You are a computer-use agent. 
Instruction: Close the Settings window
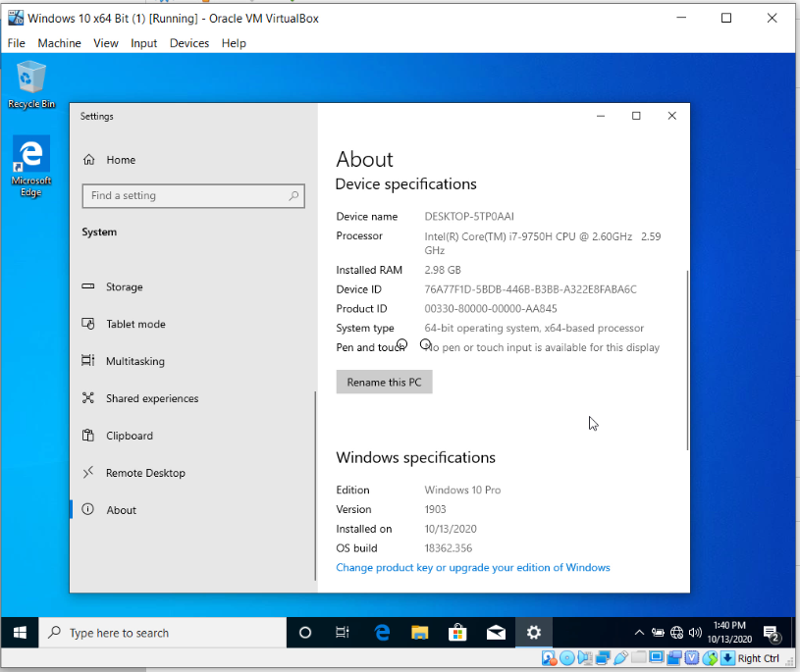[x=672, y=116]
